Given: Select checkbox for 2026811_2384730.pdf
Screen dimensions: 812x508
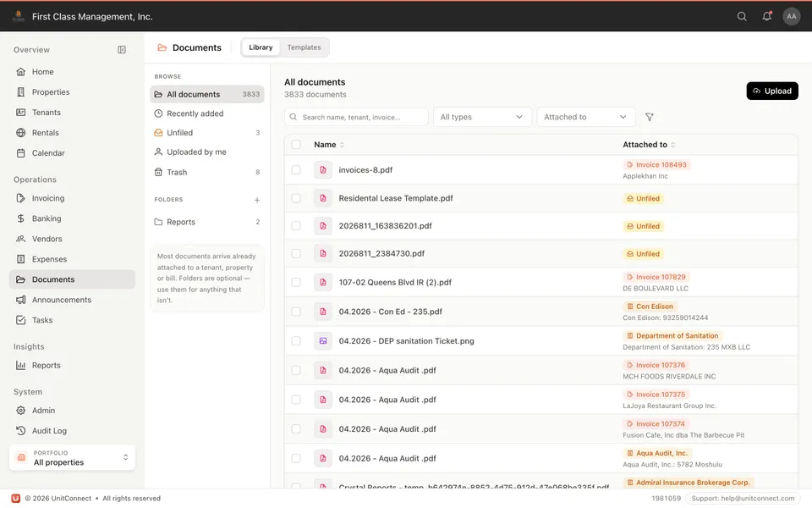Looking at the screenshot, I should 296,254.
